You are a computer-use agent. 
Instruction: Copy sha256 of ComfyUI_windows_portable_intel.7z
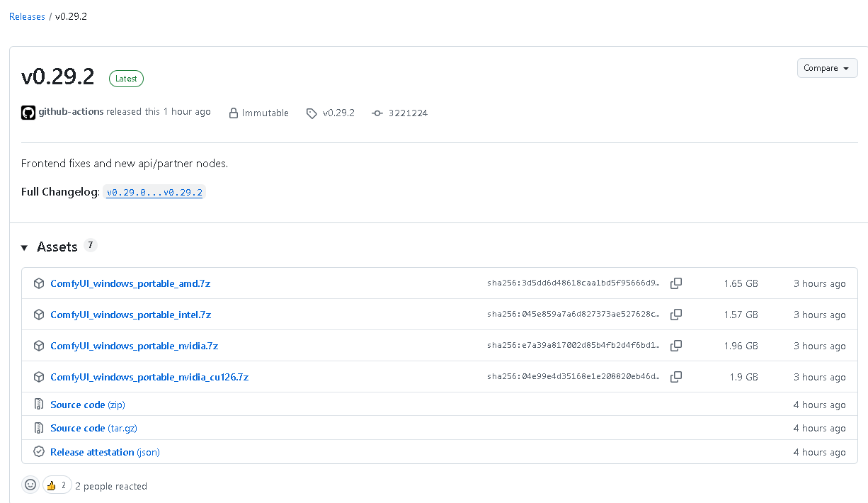(x=676, y=315)
